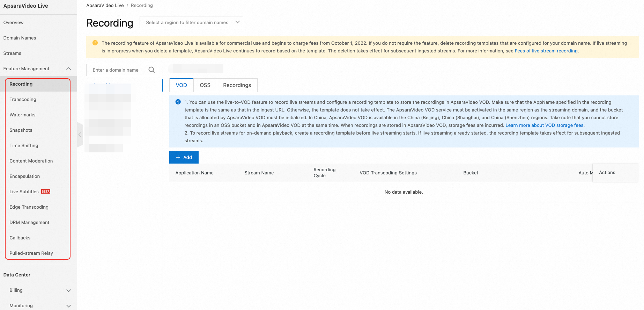Screen dimensions: 644x310
Task: Open the Pulled-stream Relay page
Action: 31,253
